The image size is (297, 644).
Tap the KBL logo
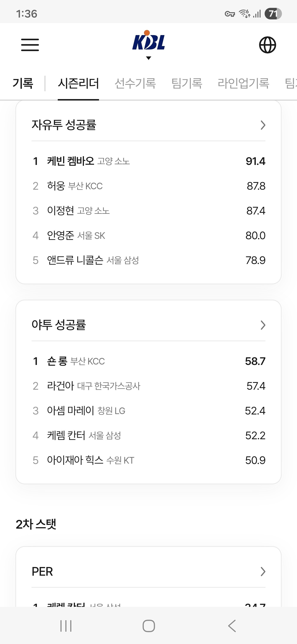tap(148, 40)
